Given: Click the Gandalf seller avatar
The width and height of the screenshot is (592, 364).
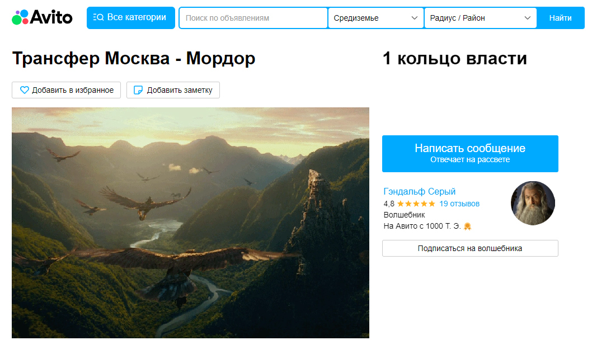Looking at the screenshot, I should (533, 203).
